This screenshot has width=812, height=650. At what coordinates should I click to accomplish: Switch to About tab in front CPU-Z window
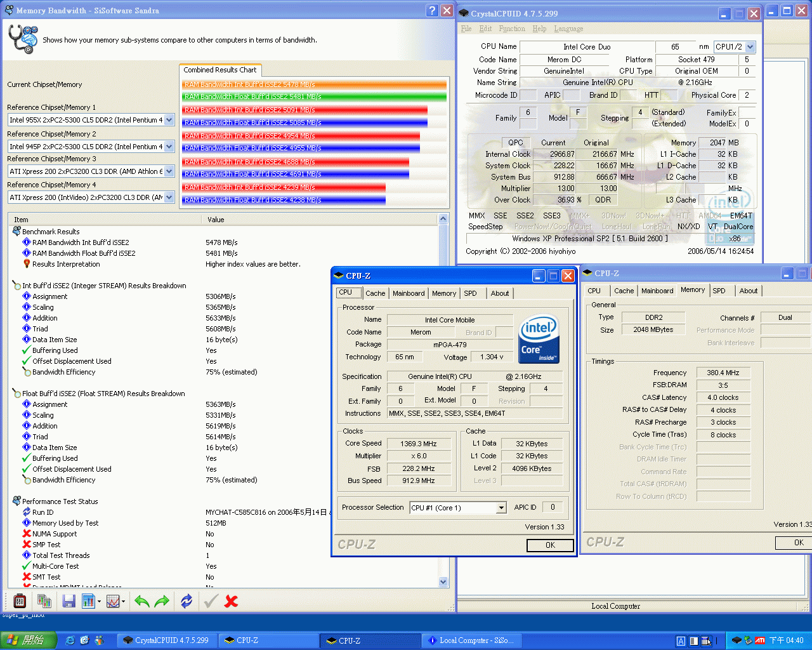500,293
